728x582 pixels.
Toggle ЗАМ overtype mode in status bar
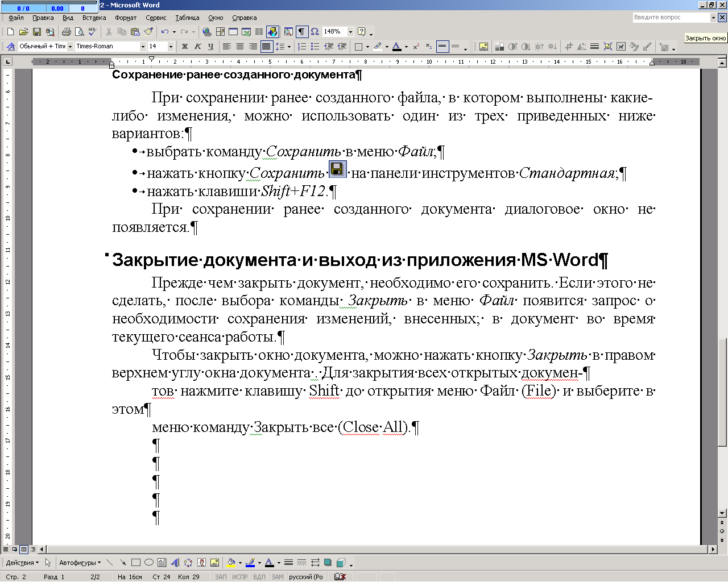(x=278, y=577)
